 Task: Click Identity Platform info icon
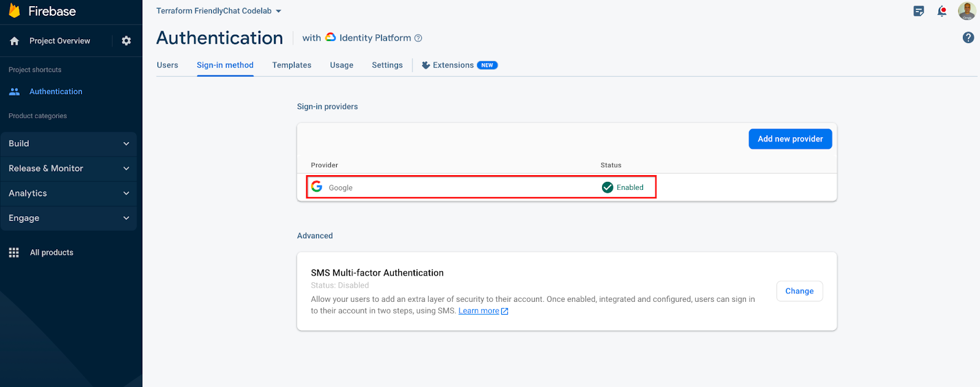pos(418,38)
